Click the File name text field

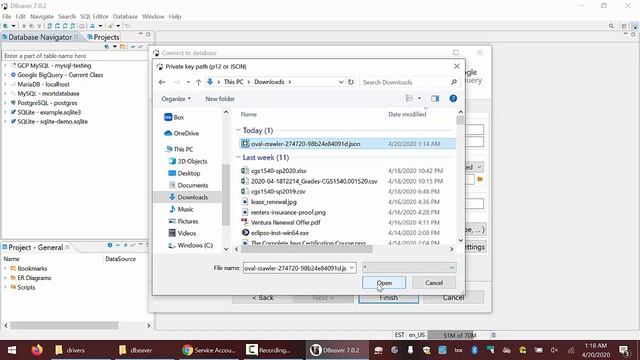click(x=296, y=268)
